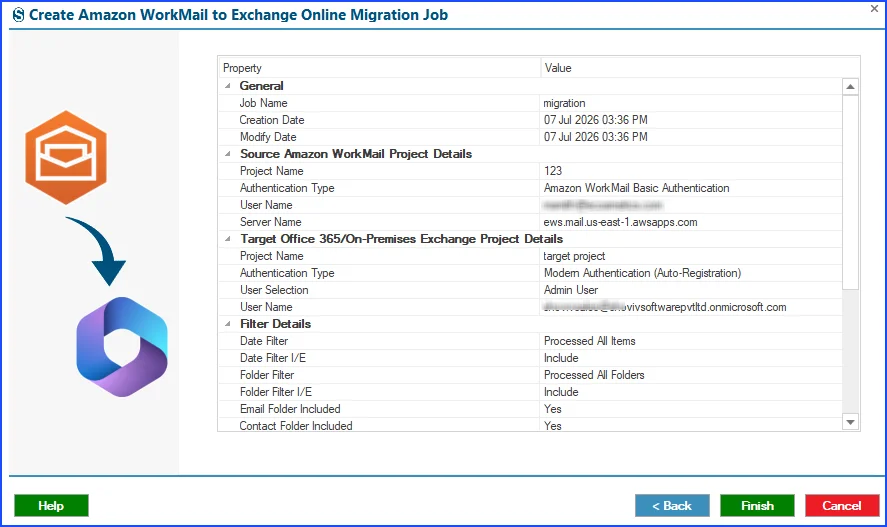Screen dimensions: 887x527
Task: Select 'Amazon WorkMail Basic Authentication' value
Action: coord(636,188)
